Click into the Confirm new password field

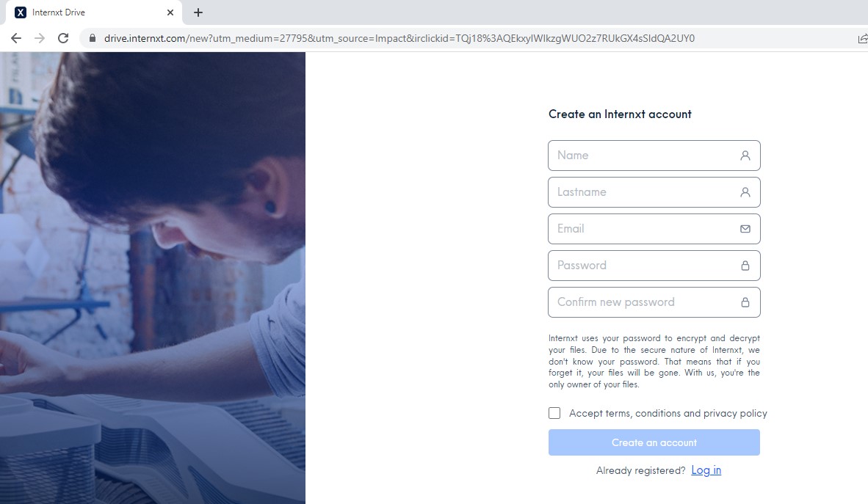(x=654, y=302)
